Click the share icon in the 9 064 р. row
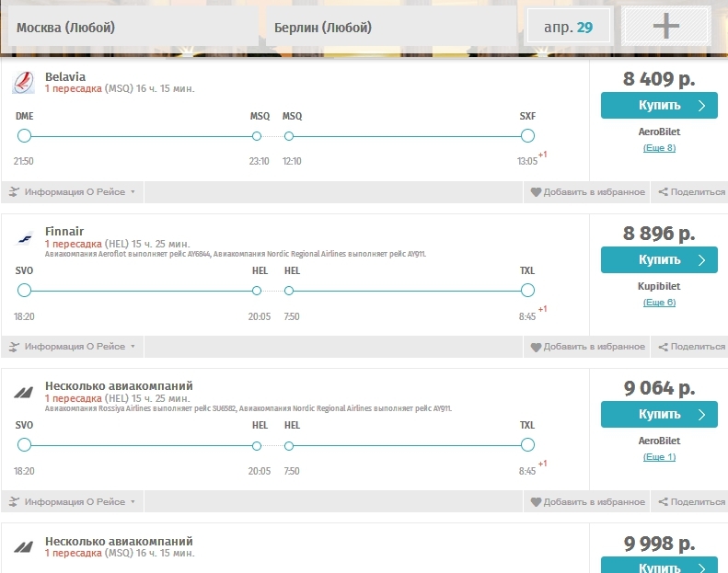 point(663,501)
